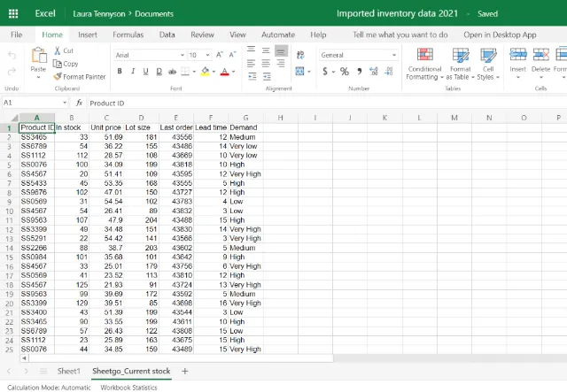The height and width of the screenshot is (392, 567).
Task: Apply the yellow fill color
Action: point(206,72)
